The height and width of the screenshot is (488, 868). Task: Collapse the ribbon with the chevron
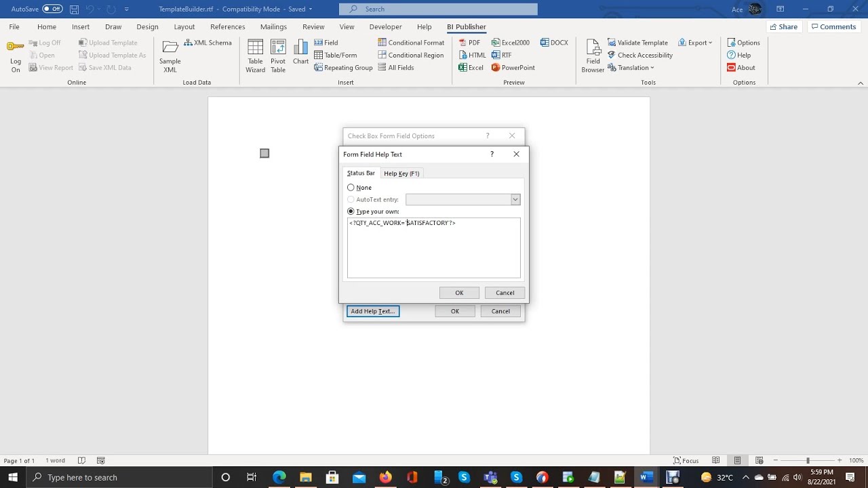(x=861, y=83)
